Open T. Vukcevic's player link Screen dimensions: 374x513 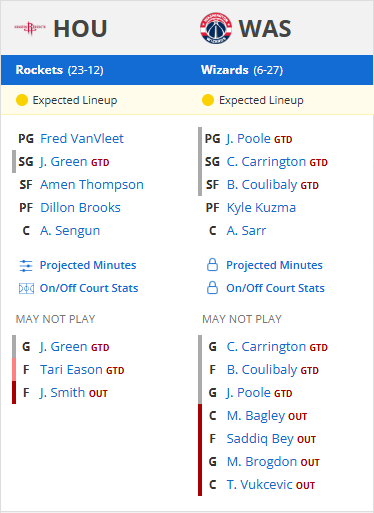260,485
